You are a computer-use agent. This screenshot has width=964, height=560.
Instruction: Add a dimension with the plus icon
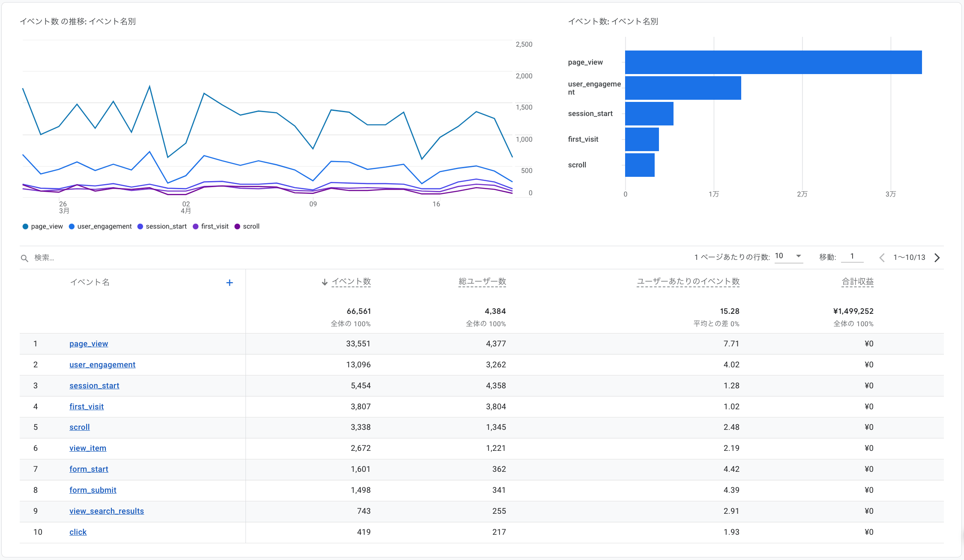coord(230,283)
